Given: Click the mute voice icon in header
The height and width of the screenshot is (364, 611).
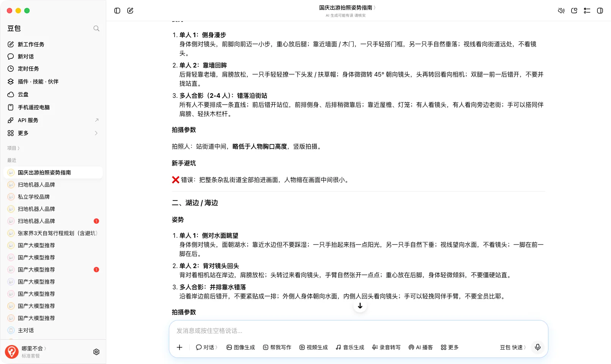Looking at the screenshot, I should (x=561, y=11).
